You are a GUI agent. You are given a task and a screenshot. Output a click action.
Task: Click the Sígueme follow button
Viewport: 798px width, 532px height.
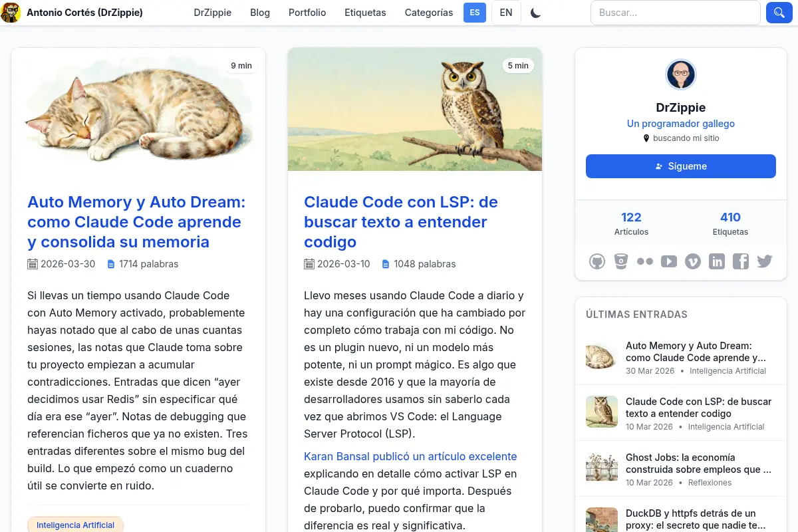coord(681,166)
